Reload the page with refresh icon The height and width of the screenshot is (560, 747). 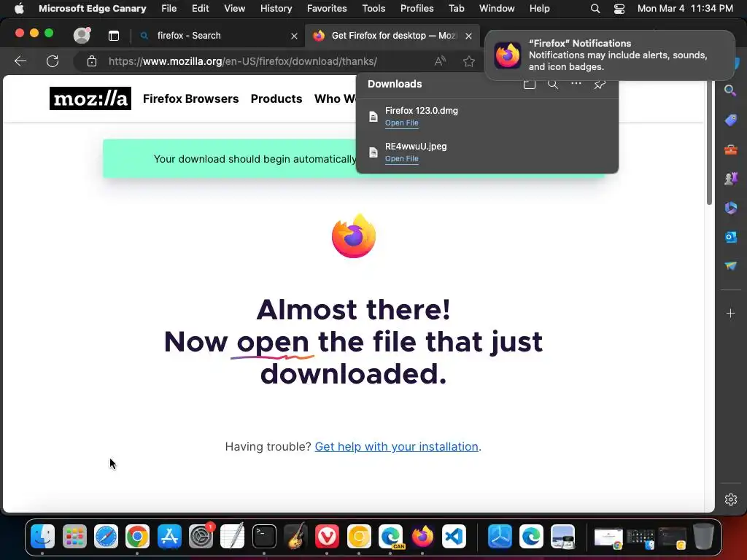(x=53, y=61)
